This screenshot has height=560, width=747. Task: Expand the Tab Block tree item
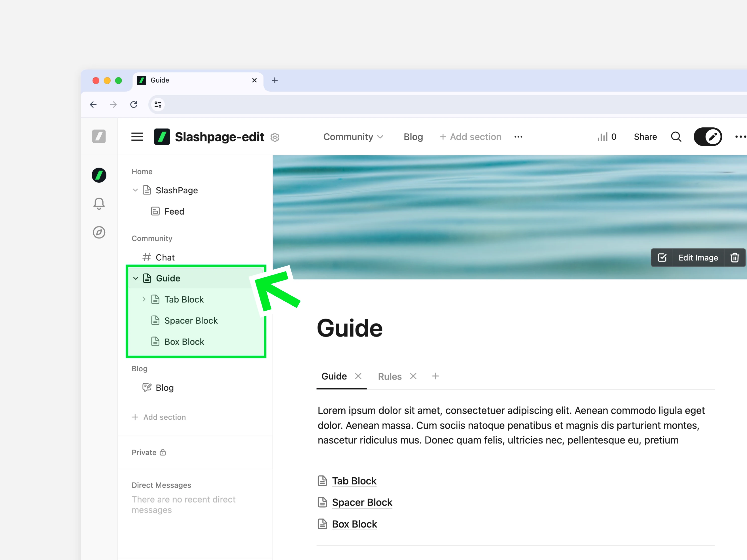[x=144, y=299]
